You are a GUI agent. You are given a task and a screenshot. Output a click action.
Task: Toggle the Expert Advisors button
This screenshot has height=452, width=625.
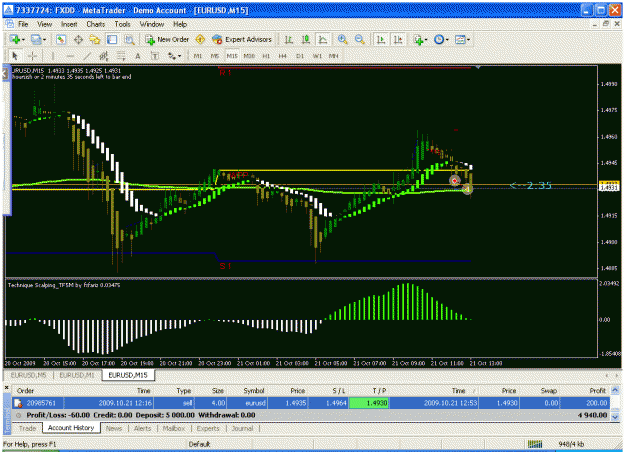click(x=242, y=39)
